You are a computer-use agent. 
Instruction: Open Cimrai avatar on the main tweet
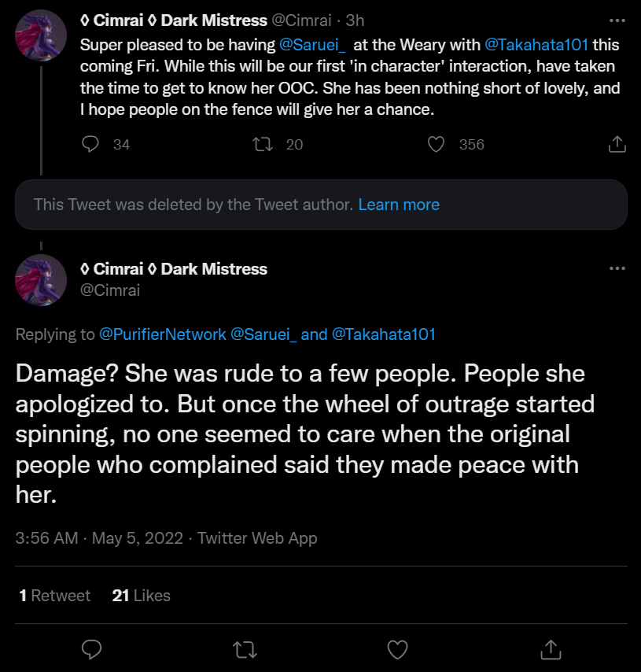[41, 280]
